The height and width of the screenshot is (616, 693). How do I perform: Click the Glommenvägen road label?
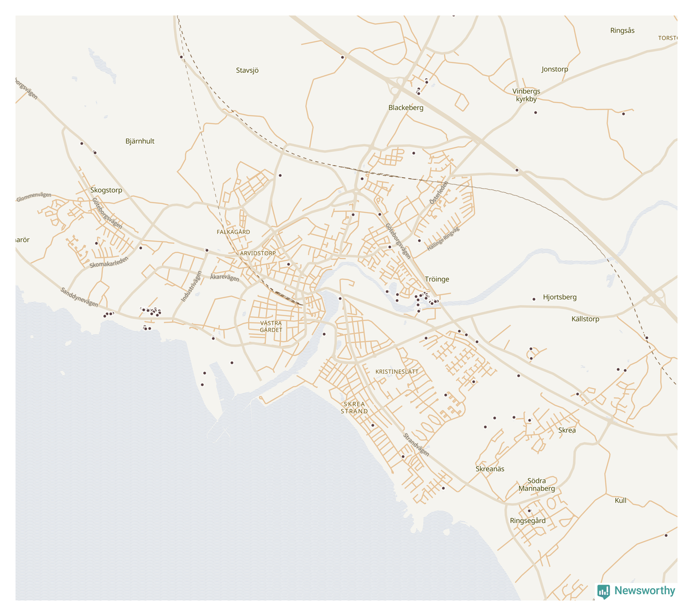(34, 197)
